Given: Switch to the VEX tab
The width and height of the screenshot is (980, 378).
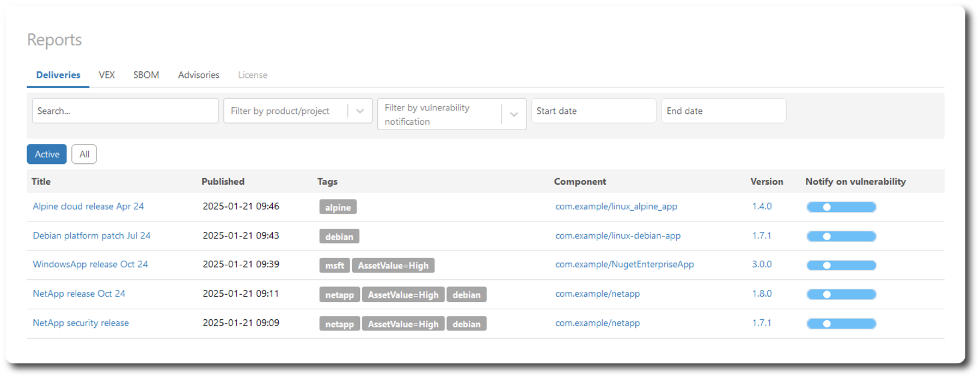Looking at the screenshot, I should [107, 75].
